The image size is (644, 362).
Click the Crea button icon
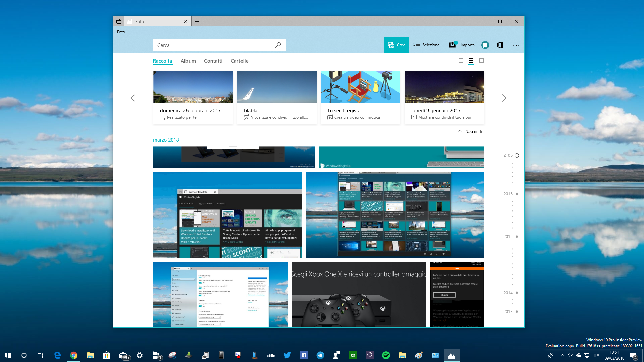click(391, 45)
